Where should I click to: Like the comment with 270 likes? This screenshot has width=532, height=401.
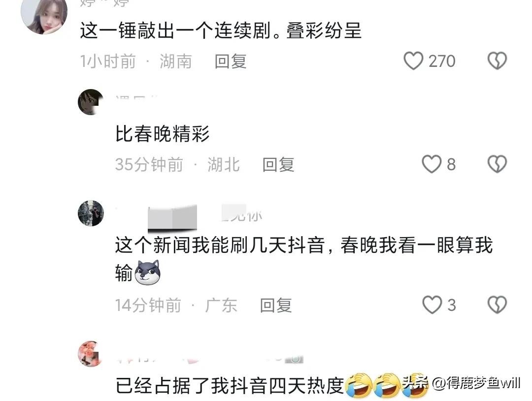click(413, 61)
